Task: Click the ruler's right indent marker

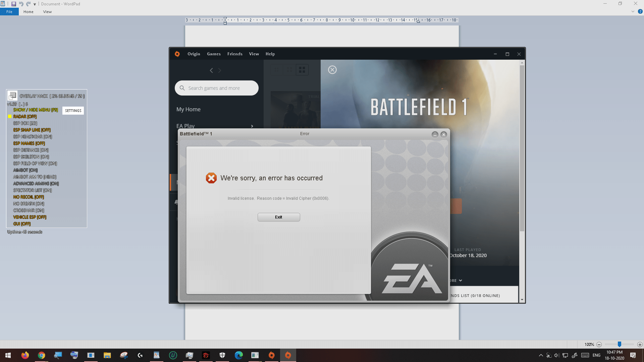Action: tap(418, 21)
